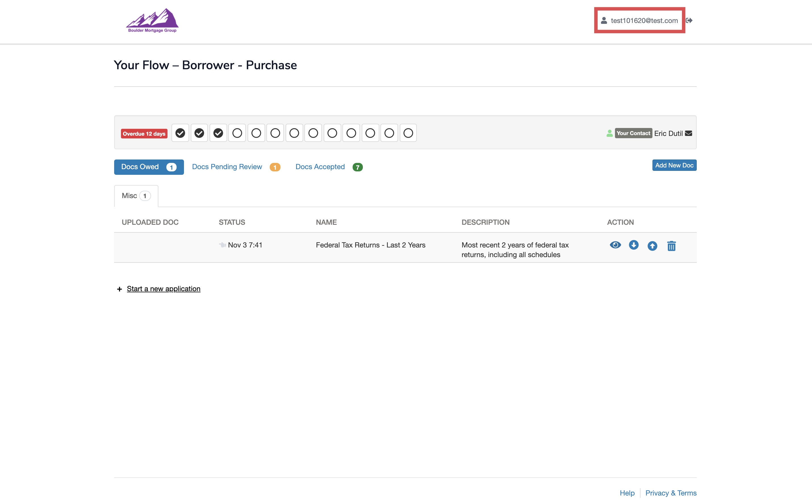Click the logout icon next to email
The image size is (812, 504).
[689, 21]
